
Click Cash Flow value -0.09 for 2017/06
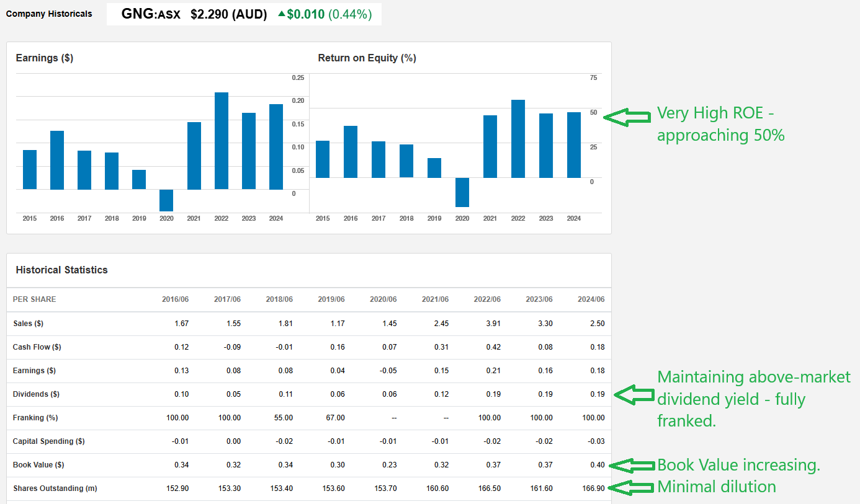click(x=233, y=347)
